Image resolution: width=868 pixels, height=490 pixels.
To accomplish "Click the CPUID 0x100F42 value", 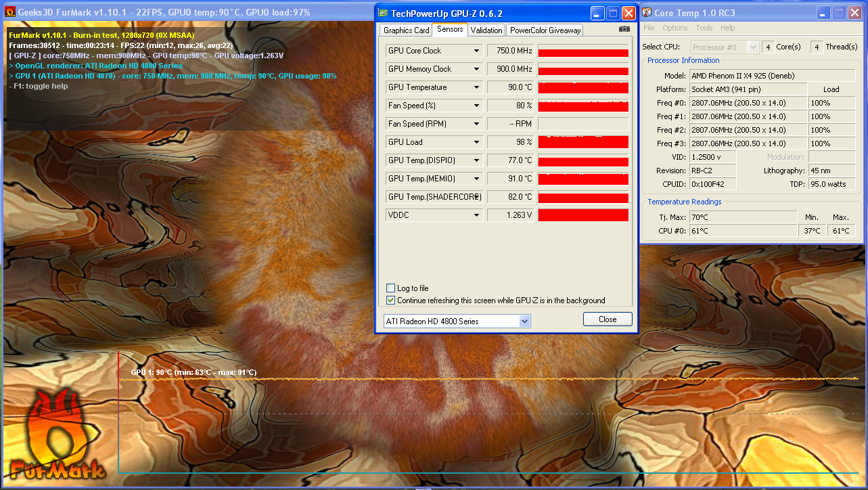I will [713, 184].
